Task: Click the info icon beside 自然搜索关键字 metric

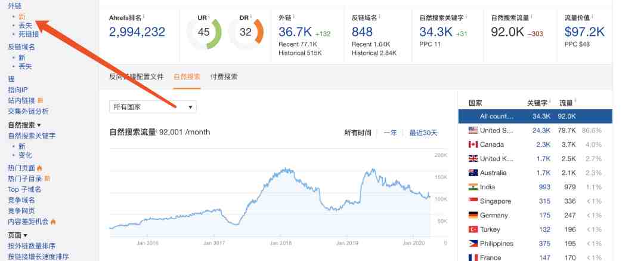Action: [466, 16]
